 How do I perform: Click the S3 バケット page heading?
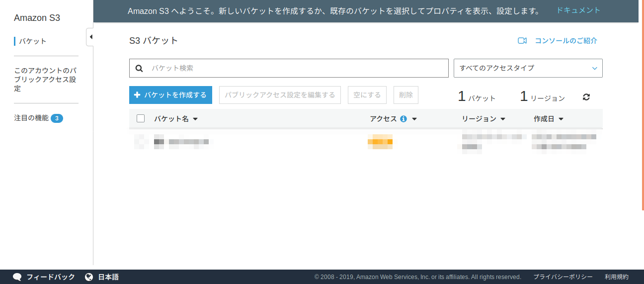click(154, 41)
